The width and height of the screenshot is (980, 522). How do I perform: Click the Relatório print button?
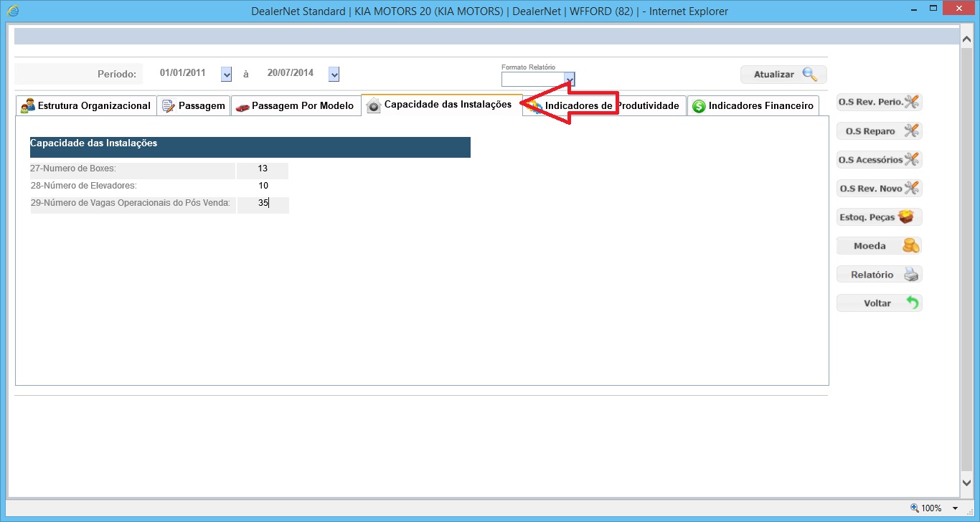click(x=879, y=274)
